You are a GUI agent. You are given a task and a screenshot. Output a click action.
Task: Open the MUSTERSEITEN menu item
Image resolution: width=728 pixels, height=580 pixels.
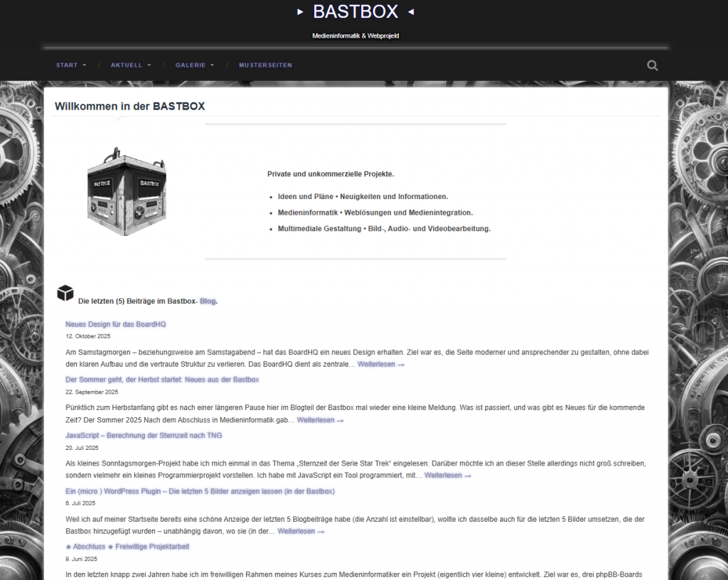(x=265, y=65)
